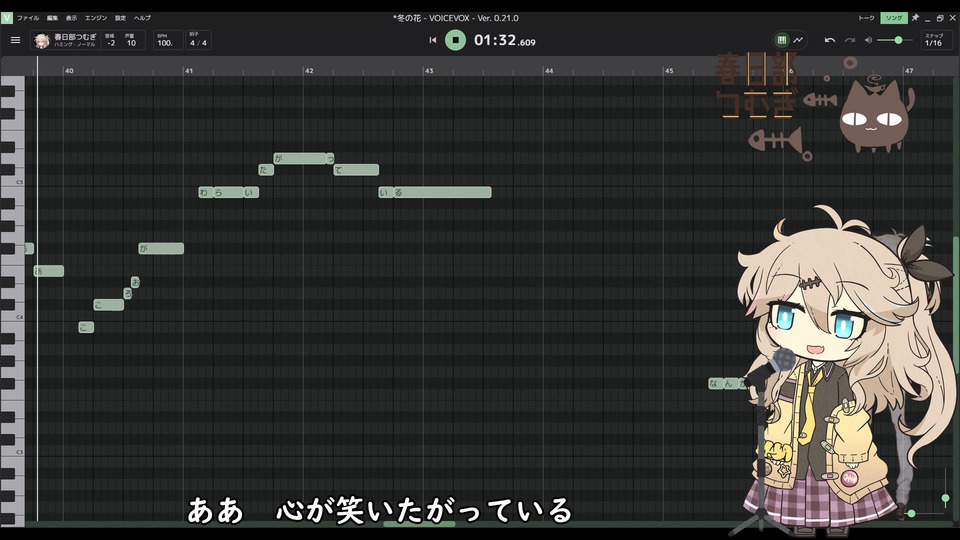Click the C4 piano key
Viewport: 960px width, 540px height.
12,316
